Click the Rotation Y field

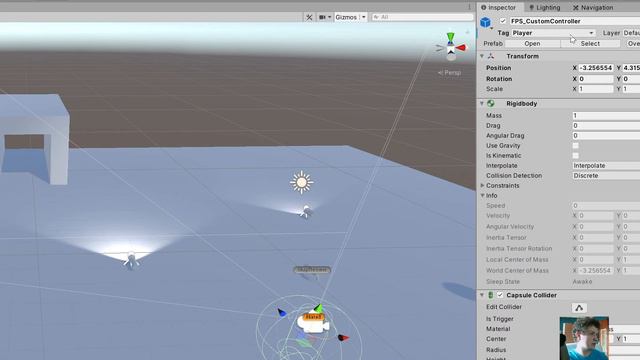click(x=631, y=79)
